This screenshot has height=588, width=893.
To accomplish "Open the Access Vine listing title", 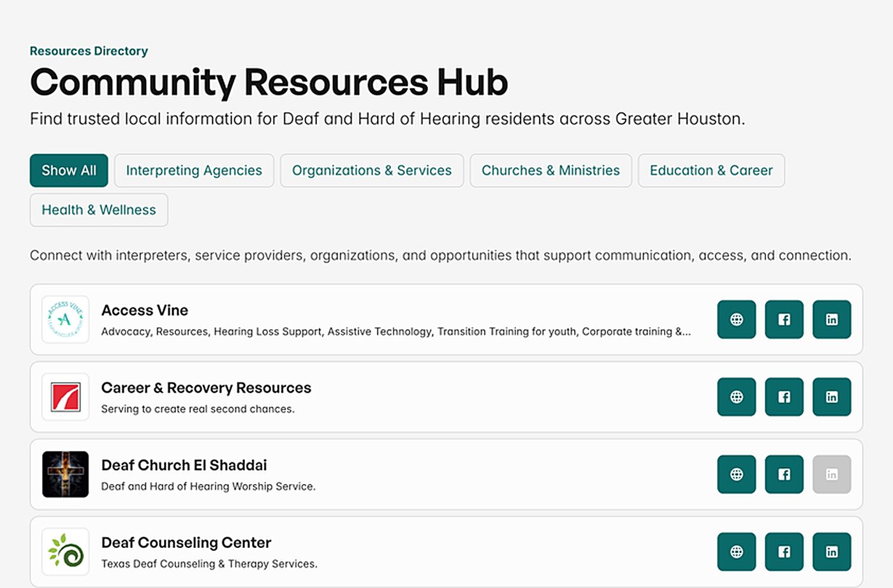I will 145,311.
